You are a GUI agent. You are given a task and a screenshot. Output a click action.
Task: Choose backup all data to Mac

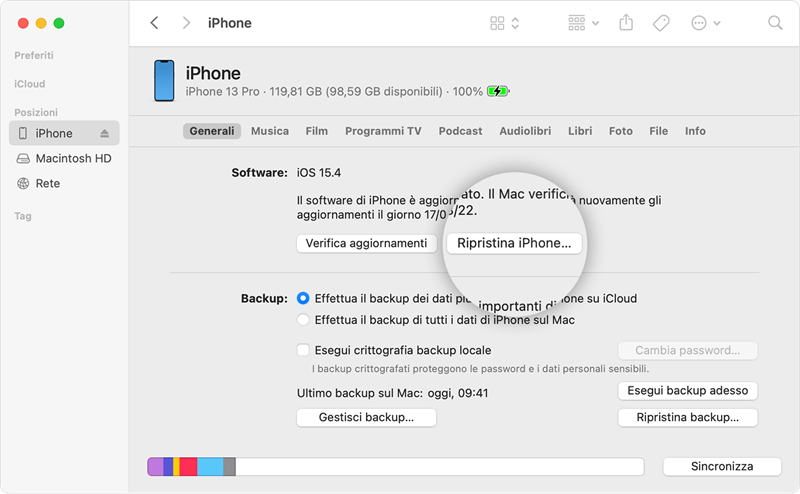click(x=304, y=320)
